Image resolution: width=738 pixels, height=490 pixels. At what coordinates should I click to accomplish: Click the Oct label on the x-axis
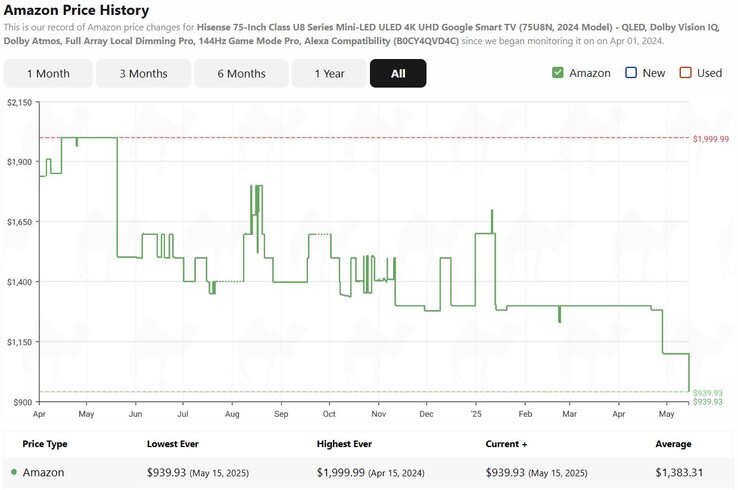coord(329,414)
